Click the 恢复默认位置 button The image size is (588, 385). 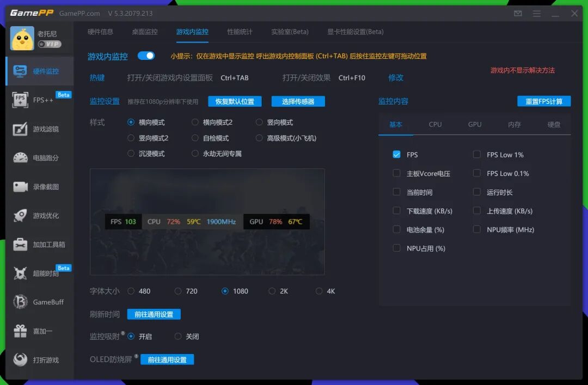point(235,101)
